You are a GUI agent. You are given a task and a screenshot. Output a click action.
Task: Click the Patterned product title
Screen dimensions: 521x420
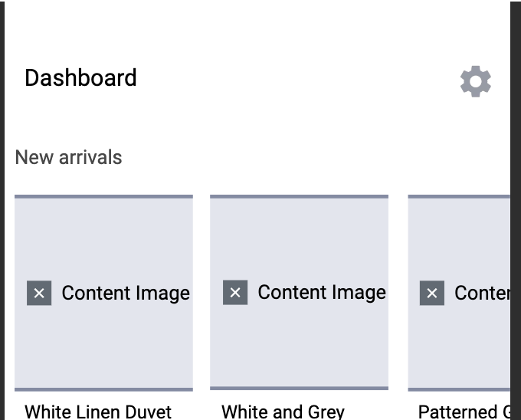(464, 412)
